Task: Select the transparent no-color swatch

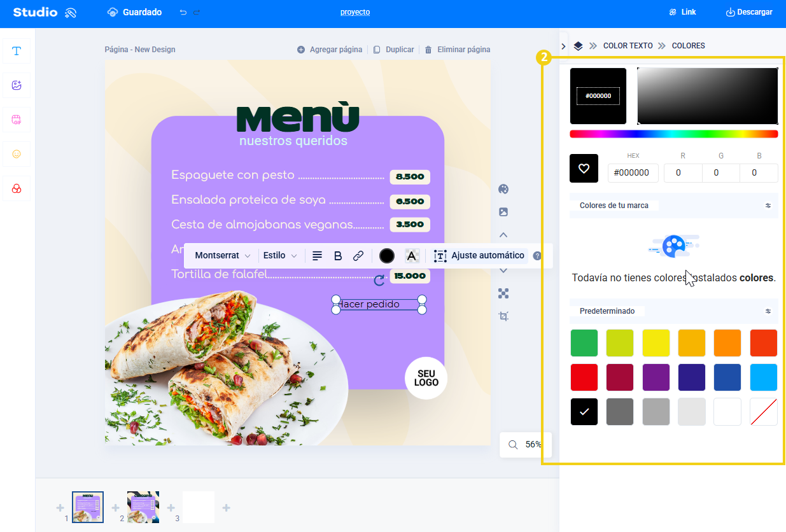Action: 764,412
